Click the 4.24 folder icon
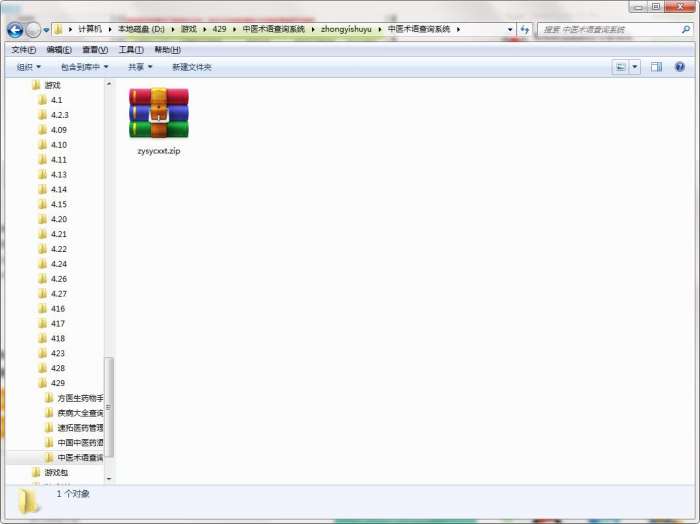The height and width of the screenshot is (524, 700). [42, 264]
